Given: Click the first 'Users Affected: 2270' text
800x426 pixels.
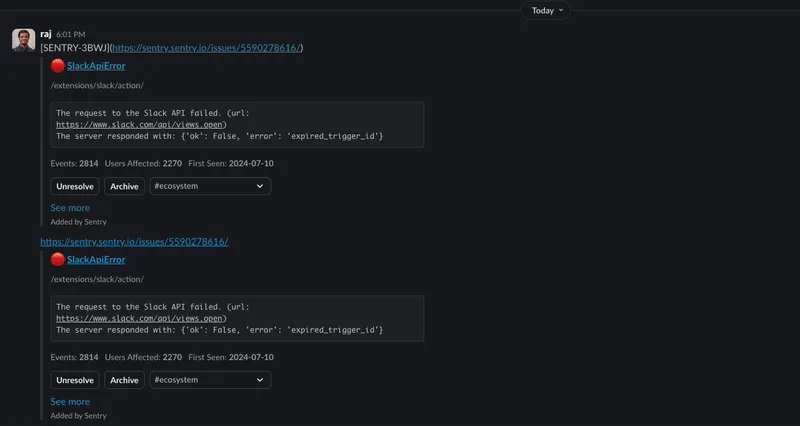Looking at the screenshot, I should pyautogui.click(x=143, y=164).
